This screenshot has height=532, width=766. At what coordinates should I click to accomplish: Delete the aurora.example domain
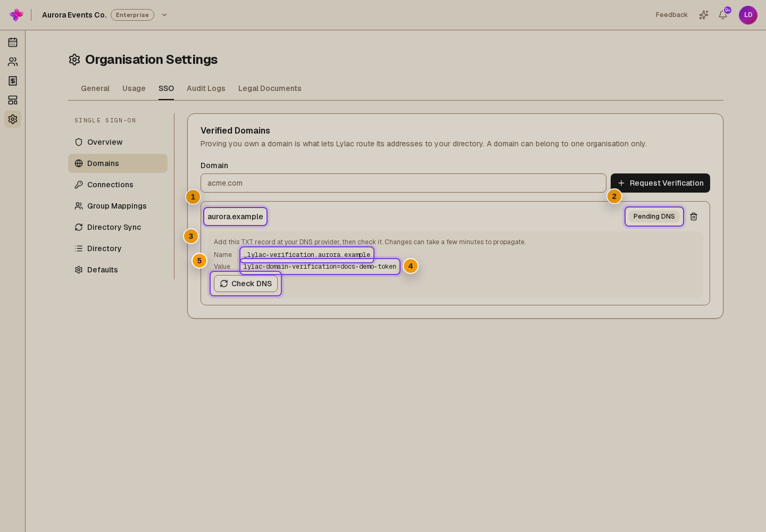coord(694,217)
